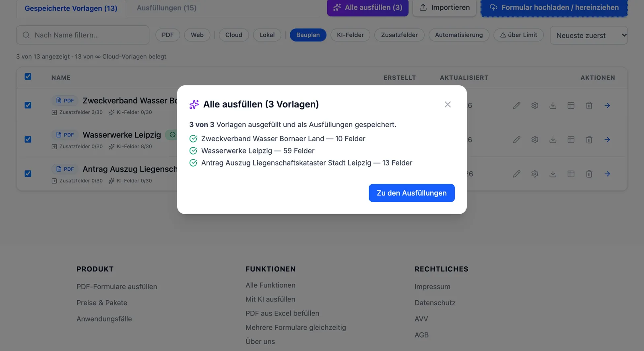This screenshot has width=644, height=351.
Task: Focus the Nach Name filtern search field
Action: pos(83,35)
